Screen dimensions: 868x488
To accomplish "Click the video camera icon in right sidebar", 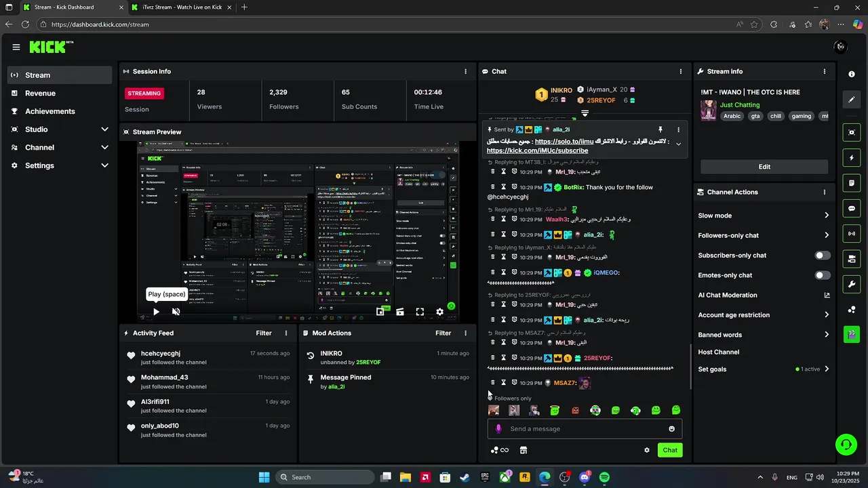I will pos(852,259).
